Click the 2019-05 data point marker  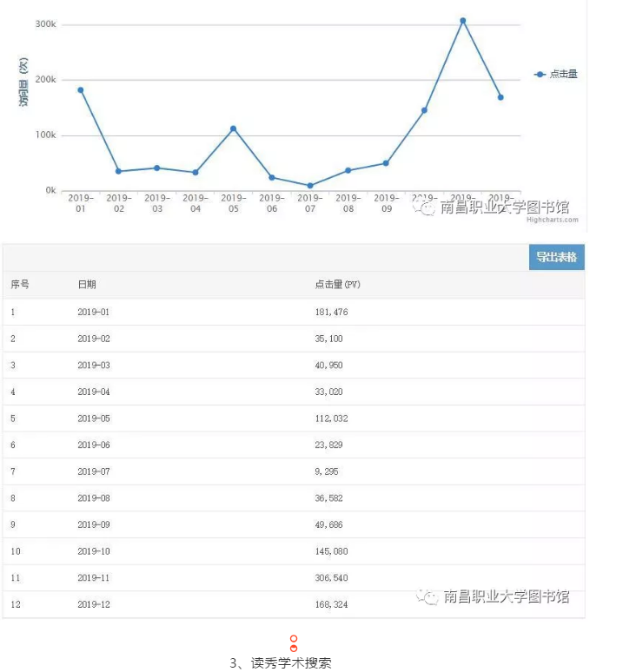(x=233, y=128)
